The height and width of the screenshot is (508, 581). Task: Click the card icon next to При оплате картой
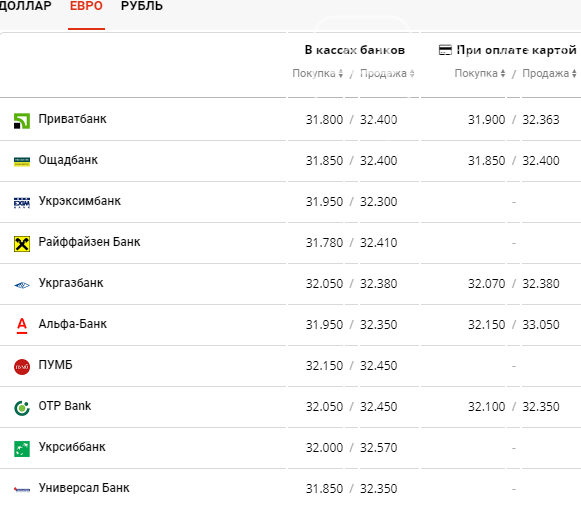click(x=445, y=50)
